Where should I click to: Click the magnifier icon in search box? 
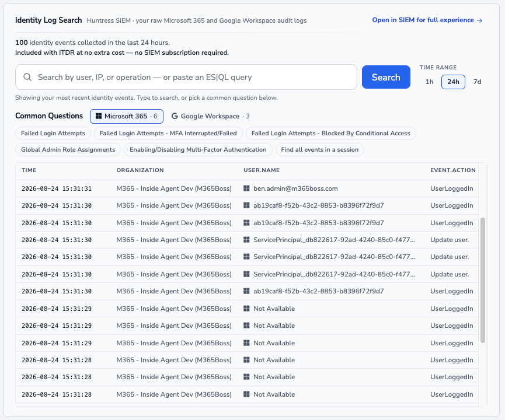(x=27, y=77)
